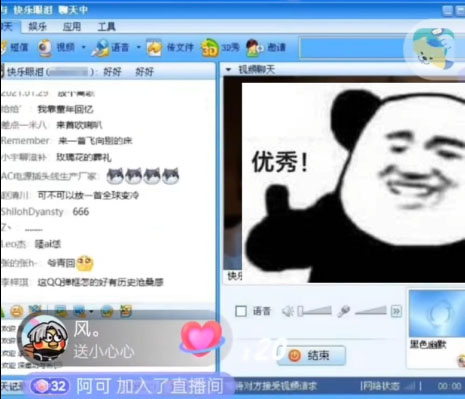465x399 pixels.
Task: Open the 工具 menu tab
Action: pyautogui.click(x=106, y=27)
